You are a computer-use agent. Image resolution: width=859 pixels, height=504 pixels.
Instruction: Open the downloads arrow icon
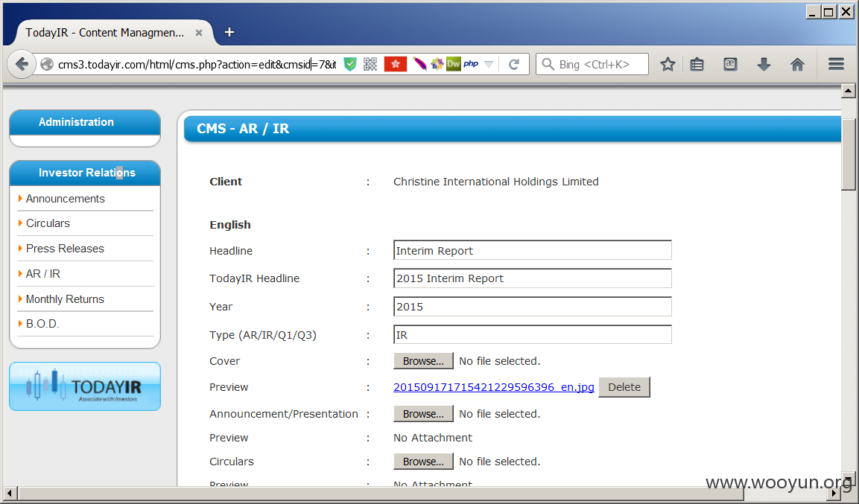click(764, 65)
